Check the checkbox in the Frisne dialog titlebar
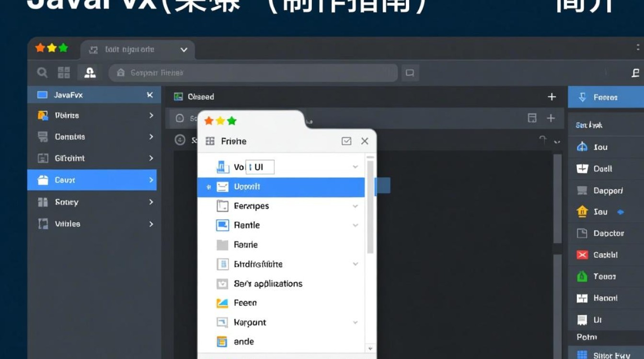644x359 pixels. coord(346,141)
